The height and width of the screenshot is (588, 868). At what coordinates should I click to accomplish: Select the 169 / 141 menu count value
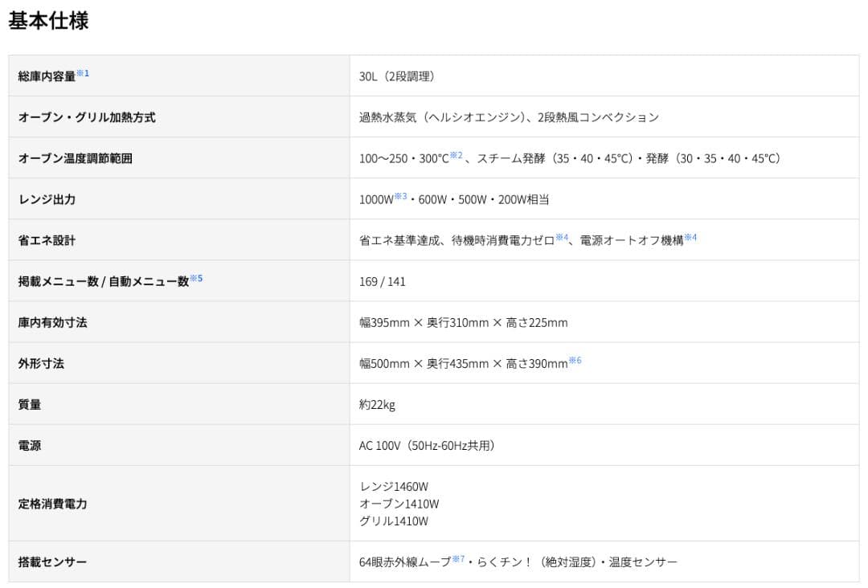[x=383, y=282]
